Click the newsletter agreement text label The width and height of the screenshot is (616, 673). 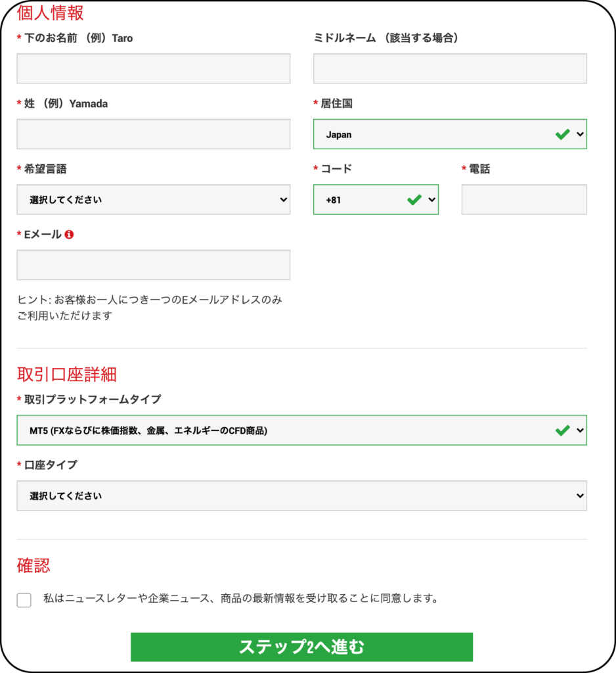pos(240,598)
